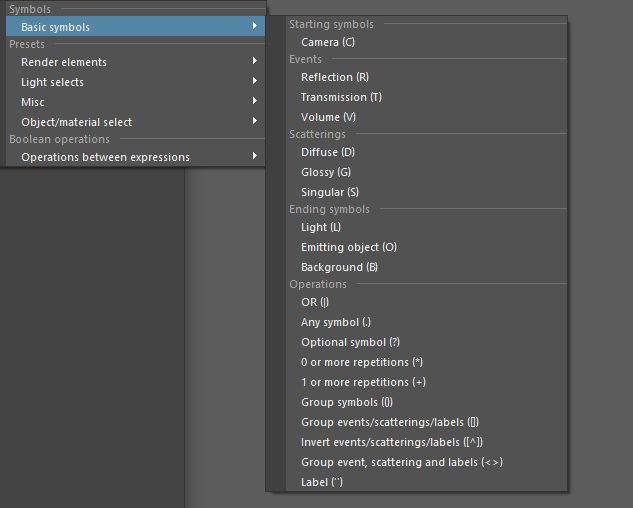Select the highlighted Basic symbols entry
This screenshot has height=508, width=633.
pyautogui.click(x=135, y=27)
